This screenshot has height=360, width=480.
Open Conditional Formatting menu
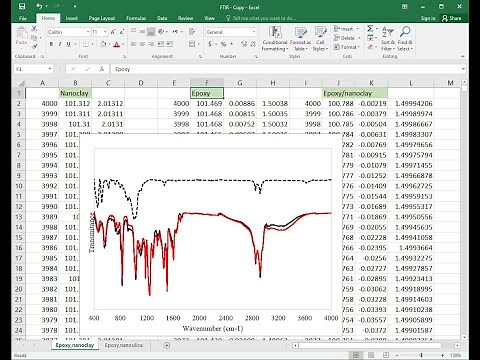275,38
